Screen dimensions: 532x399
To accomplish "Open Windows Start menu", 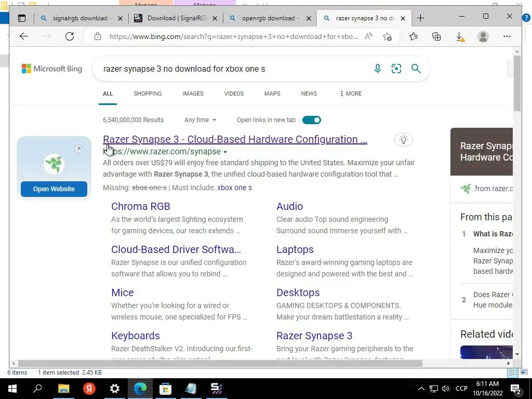I will [x=12, y=389].
